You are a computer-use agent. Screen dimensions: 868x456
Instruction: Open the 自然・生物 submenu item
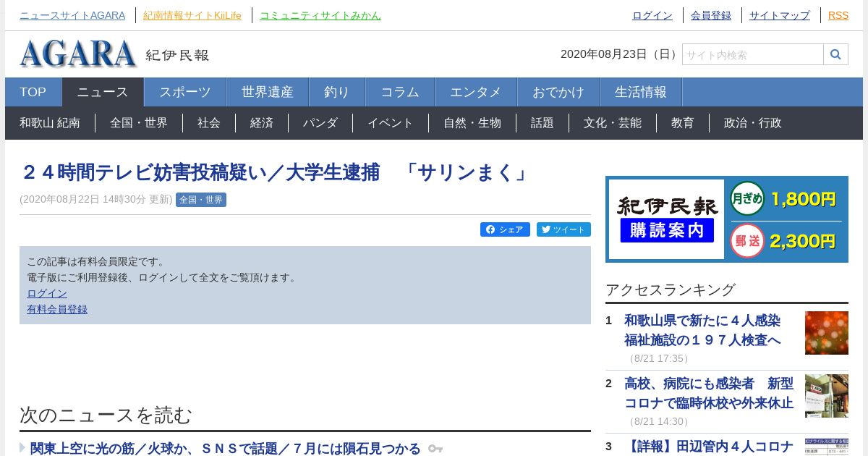472,123
